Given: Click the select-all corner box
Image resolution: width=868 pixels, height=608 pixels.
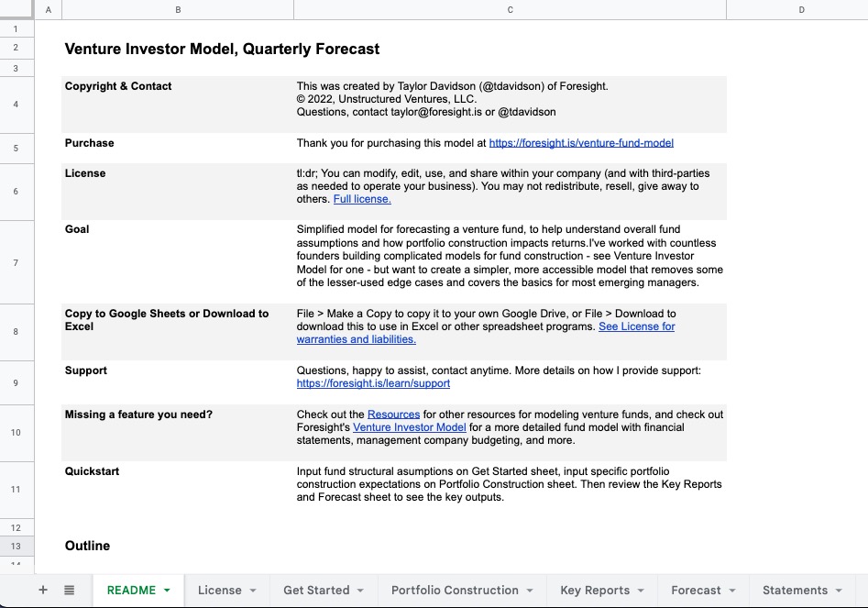Looking at the screenshot, I should coord(16,9).
